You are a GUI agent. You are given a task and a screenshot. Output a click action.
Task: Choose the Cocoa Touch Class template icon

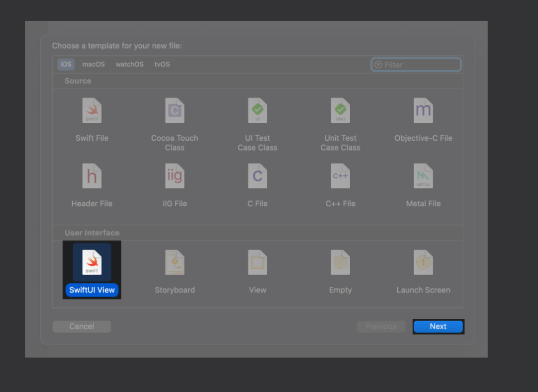(x=175, y=110)
